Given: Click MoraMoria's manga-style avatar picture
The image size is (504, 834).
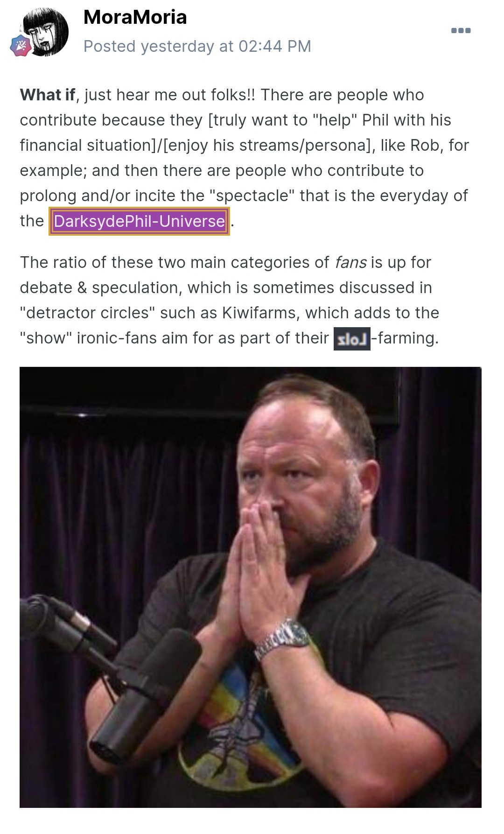Looking at the screenshot, I should coord(45,32).
